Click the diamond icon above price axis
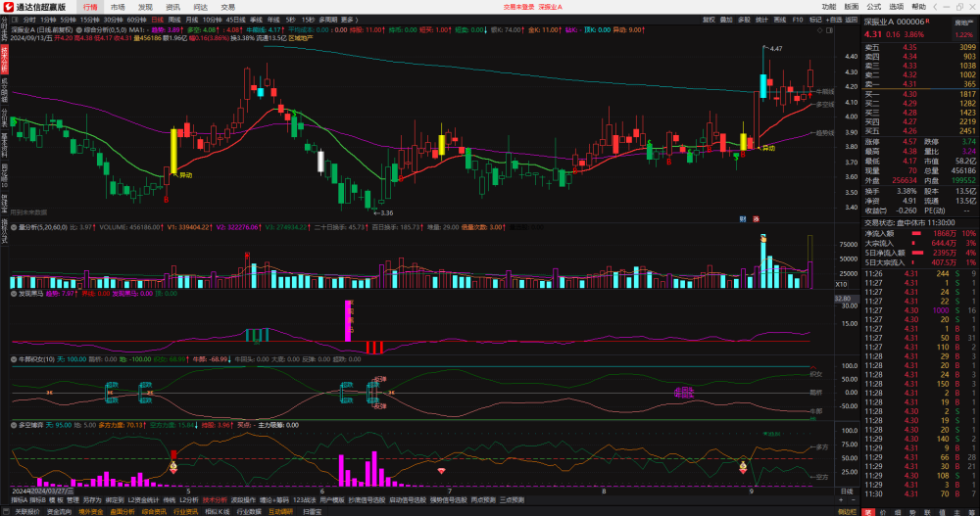This screenshot has width=980, height=516. (x=820, y=30)
